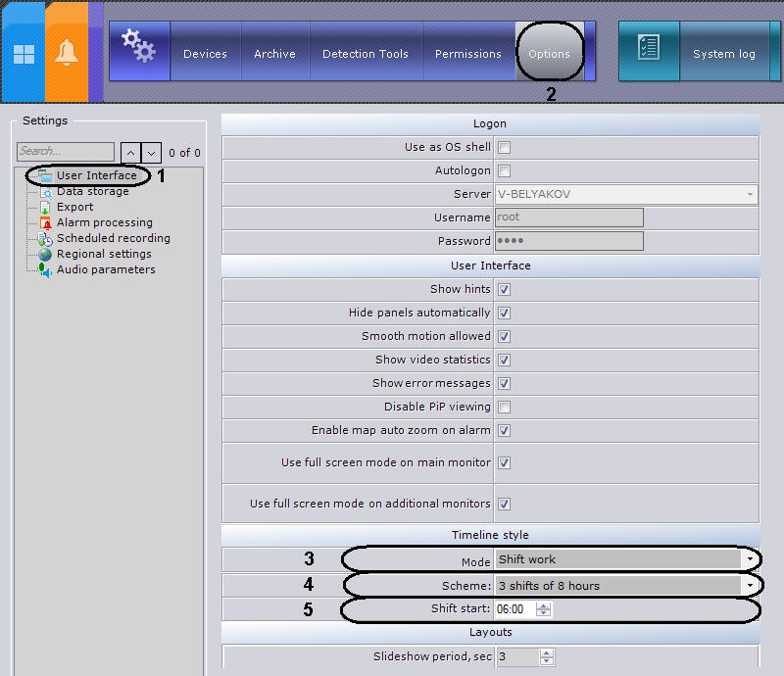Click the Password field
Viewport: 784px width, 676px height.
point(569,241)
